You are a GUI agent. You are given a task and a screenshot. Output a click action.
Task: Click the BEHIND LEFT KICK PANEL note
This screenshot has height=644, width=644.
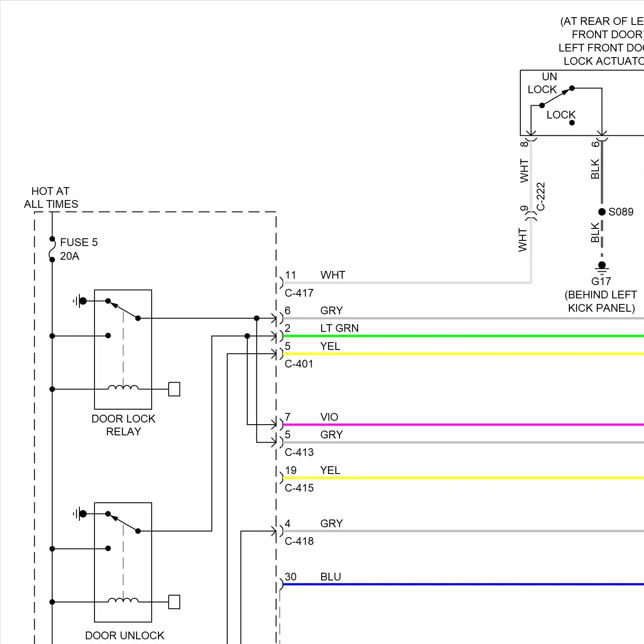pos(601,301)
